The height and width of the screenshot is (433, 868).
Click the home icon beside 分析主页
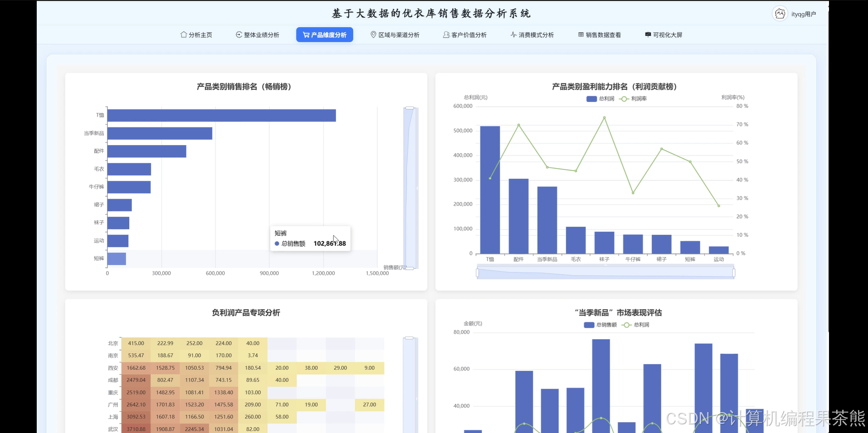(x=184, y=34)
